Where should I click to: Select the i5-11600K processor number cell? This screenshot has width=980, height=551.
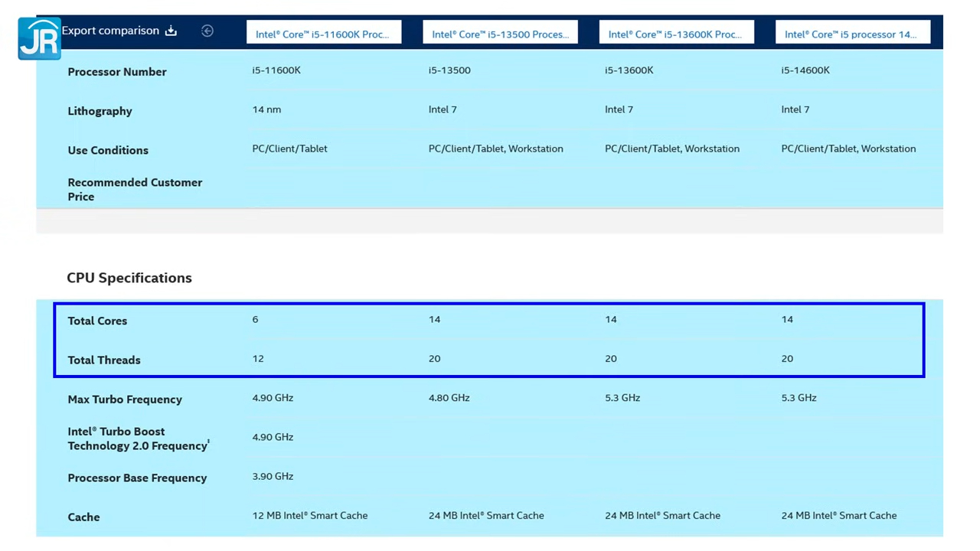click(276, 70)
